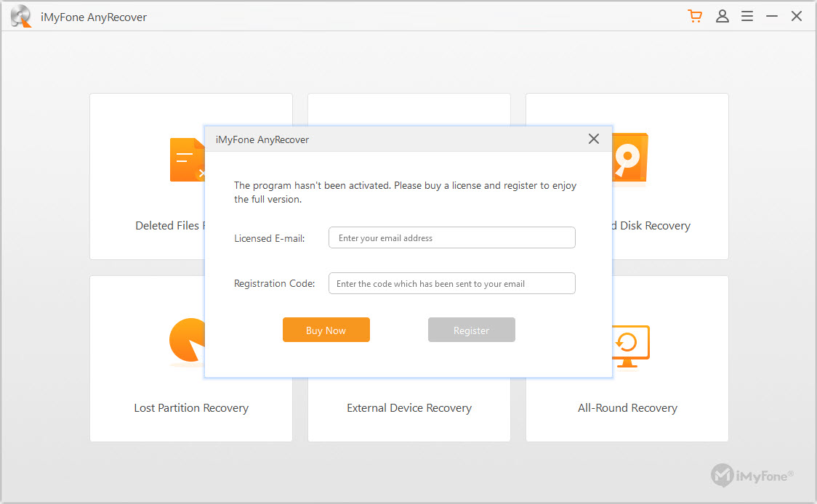Image resolution: width=817 pixels, height=504 pixels.
Task: Click the Hard Disk Recovery drive icon
Action: point(629,158)
